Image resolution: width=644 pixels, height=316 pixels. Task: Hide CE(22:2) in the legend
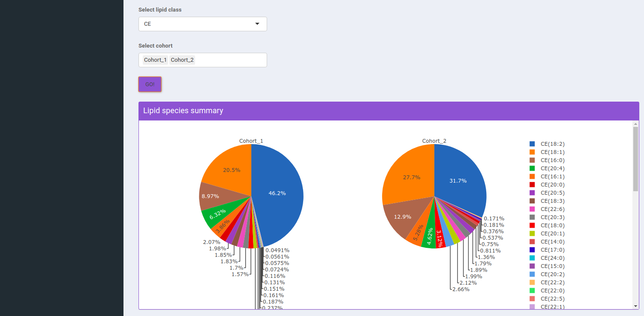click(547, 283)
